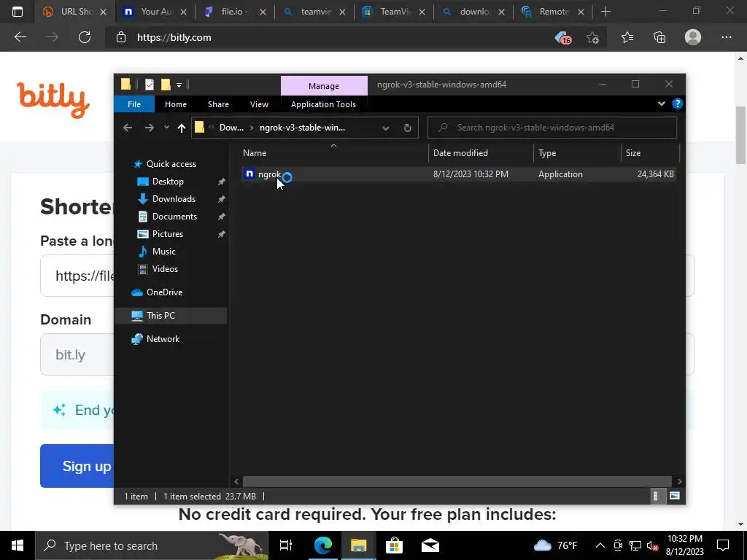Open Edge Collections icon

[659, 37]
